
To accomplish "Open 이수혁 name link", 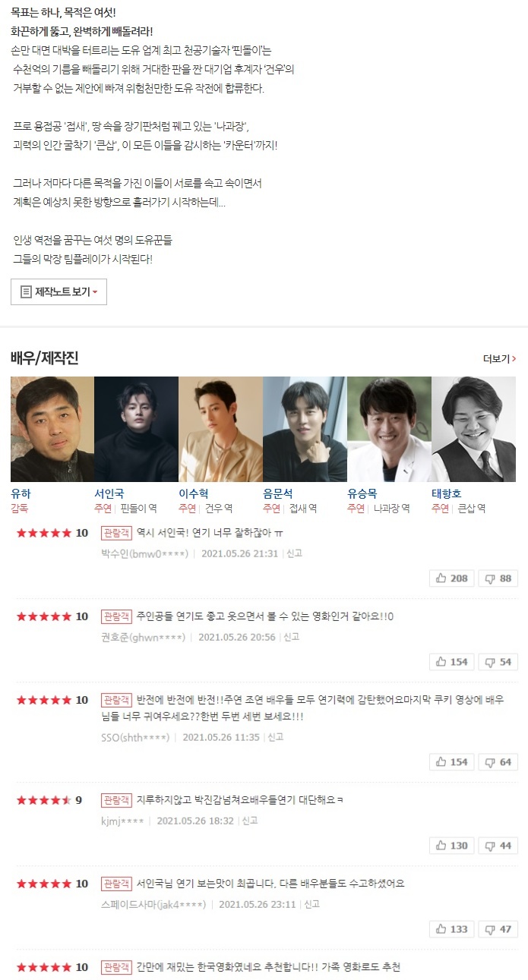I will coord(194,493).
